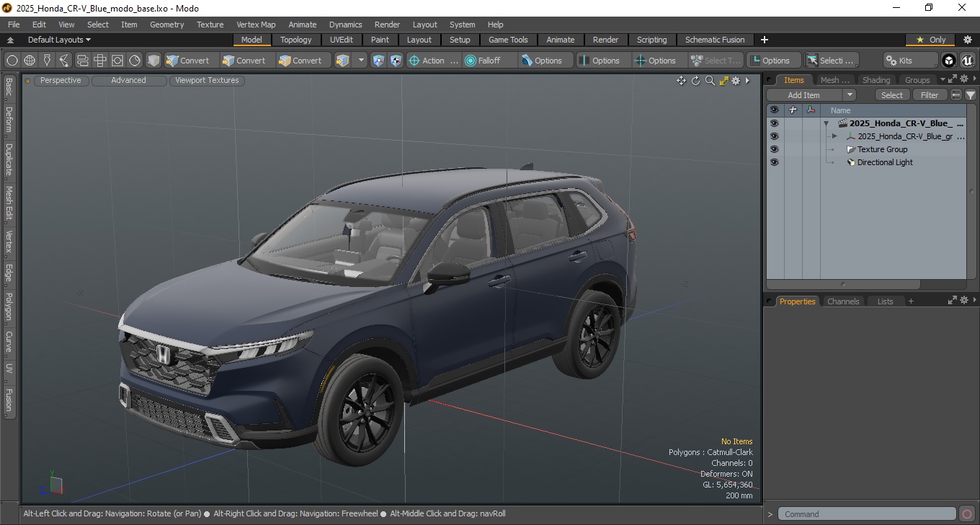
Task: Open the Render menu in menu bar
Action: (387, 25)
